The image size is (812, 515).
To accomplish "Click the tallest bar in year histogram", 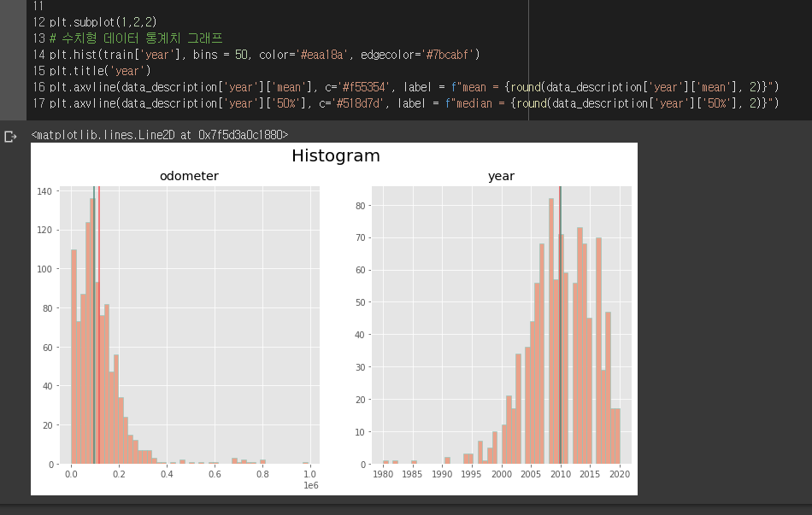I will click(x=551, y=331).
